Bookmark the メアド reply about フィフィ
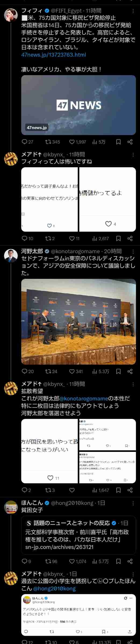 (118, 238)
